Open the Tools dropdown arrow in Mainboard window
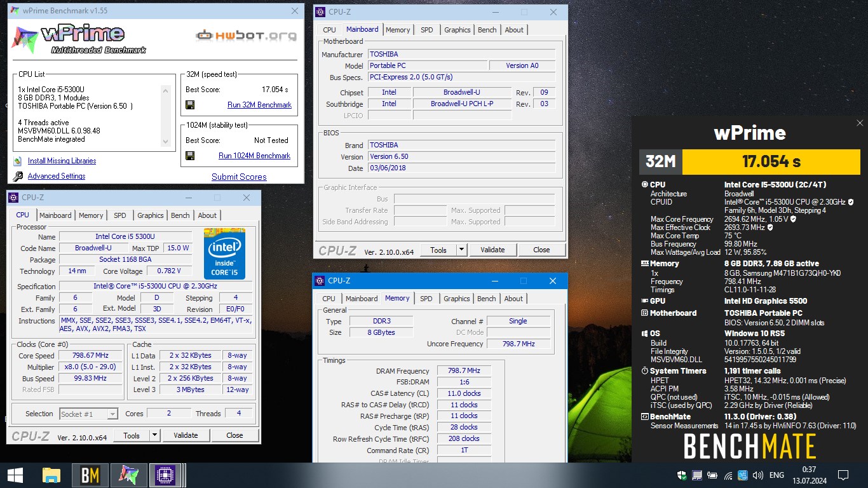Image resolution: width=868 pixels, height=488 pixels. 461,250
